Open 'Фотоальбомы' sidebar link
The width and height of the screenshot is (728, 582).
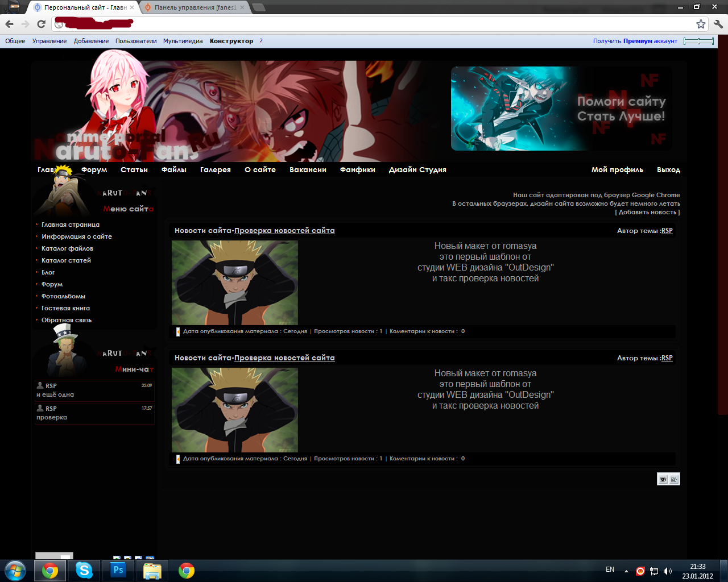(63, 296)
